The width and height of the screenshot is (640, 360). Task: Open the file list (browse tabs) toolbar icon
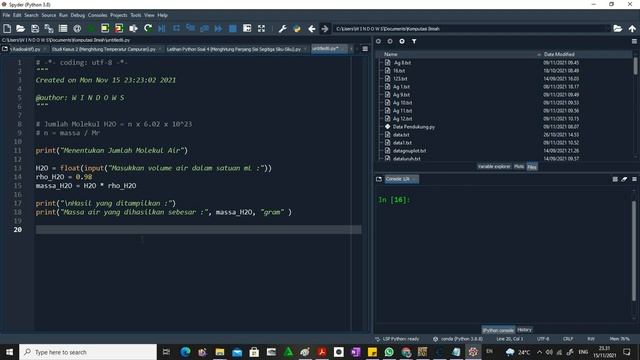[x=63, y=29]
